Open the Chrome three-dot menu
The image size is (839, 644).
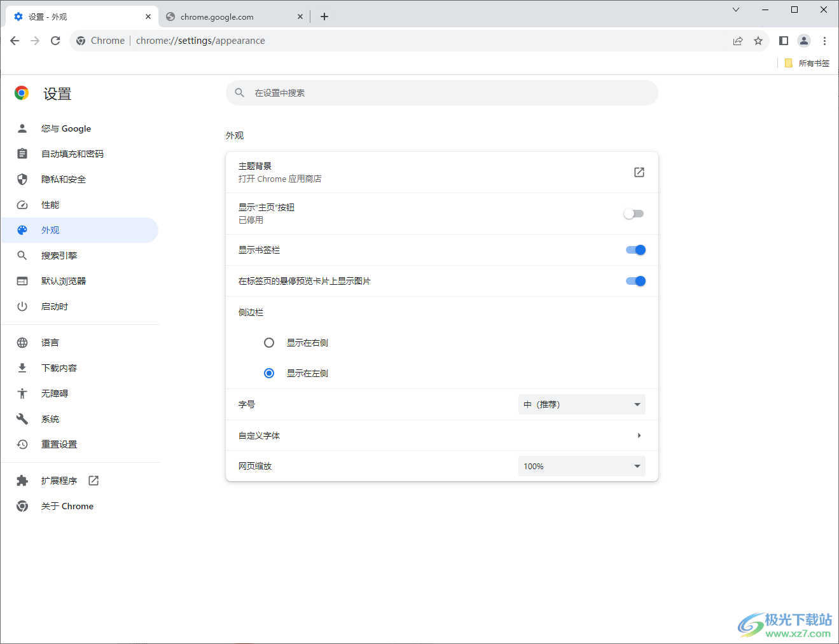pyautogui.click(x=824, y=41)
